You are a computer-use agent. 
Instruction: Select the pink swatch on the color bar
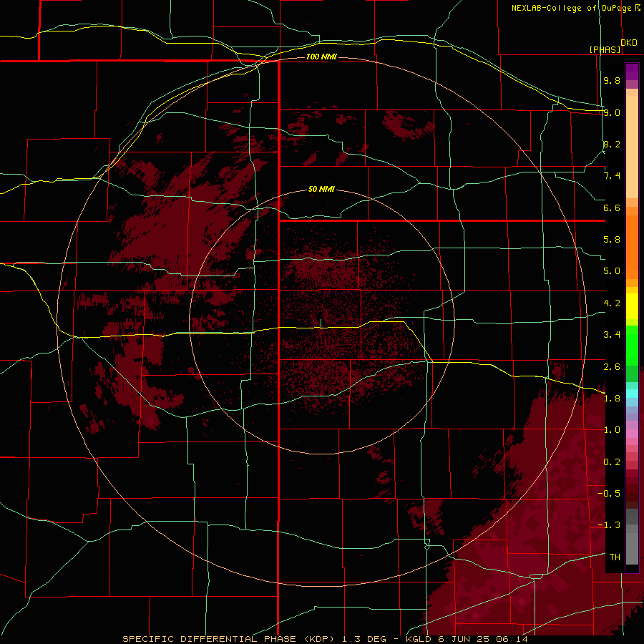coord(632,434)
